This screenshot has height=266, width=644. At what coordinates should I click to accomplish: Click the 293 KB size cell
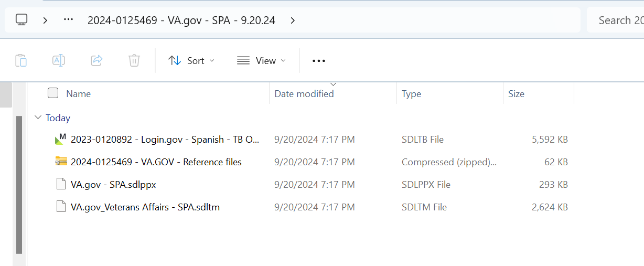tap(553, 185)
